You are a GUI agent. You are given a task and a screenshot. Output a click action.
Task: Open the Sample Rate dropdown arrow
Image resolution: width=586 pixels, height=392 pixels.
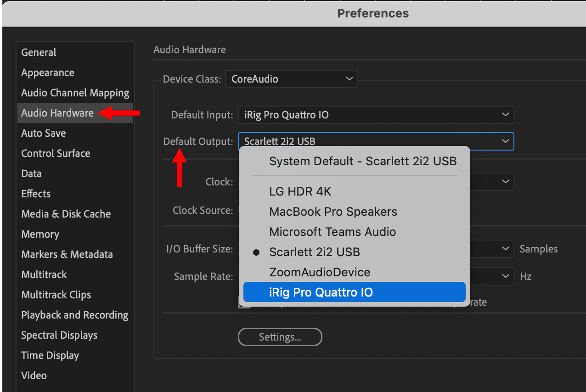click(x=505, y=276)
